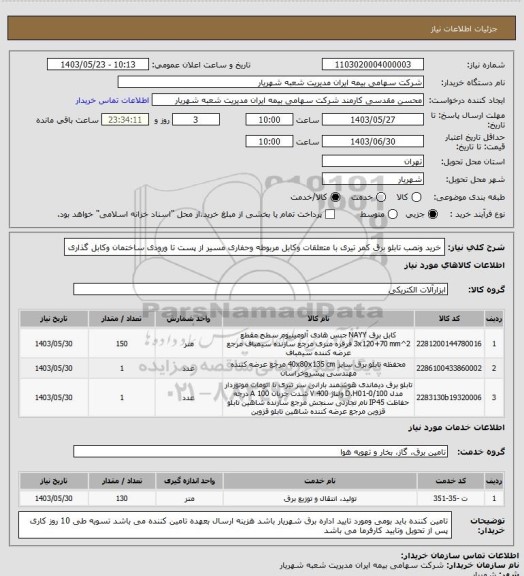Choose the متوسط purchase process option

393,214
